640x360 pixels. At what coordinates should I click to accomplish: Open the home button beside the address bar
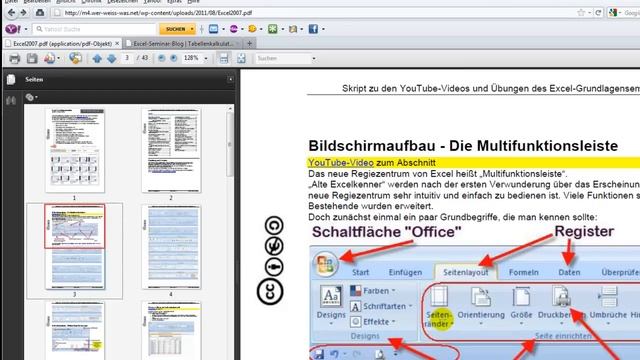(40, 13)
